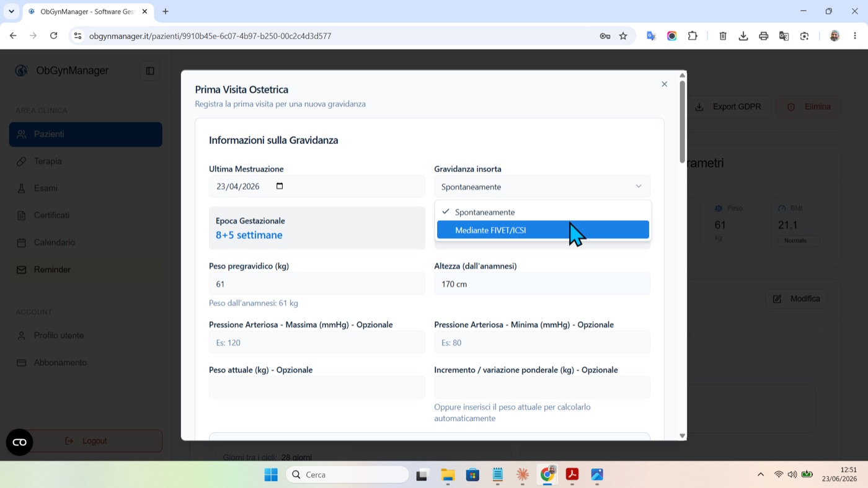Toggle sidebar collapse icon
Image resolution: width=868 pixels, height=488 pixels.
pos(150,71)
